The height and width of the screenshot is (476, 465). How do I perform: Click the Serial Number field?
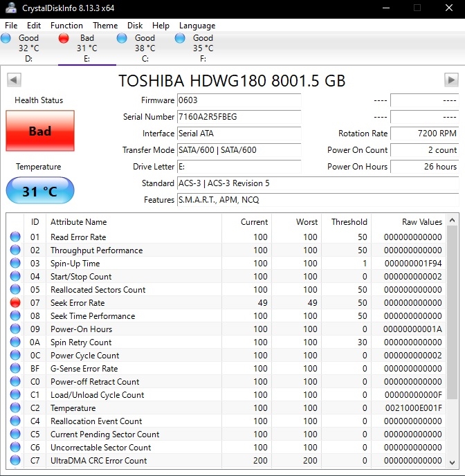click(239, 117)
